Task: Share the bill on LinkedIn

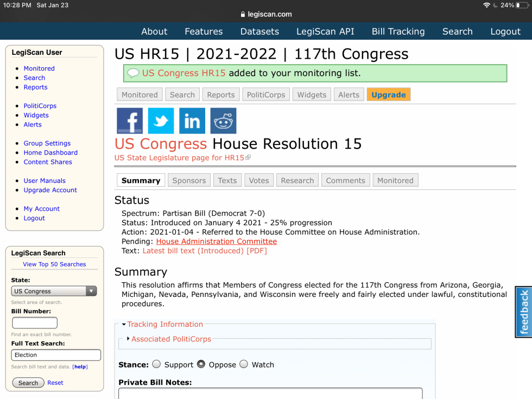Action: point(192,121)
